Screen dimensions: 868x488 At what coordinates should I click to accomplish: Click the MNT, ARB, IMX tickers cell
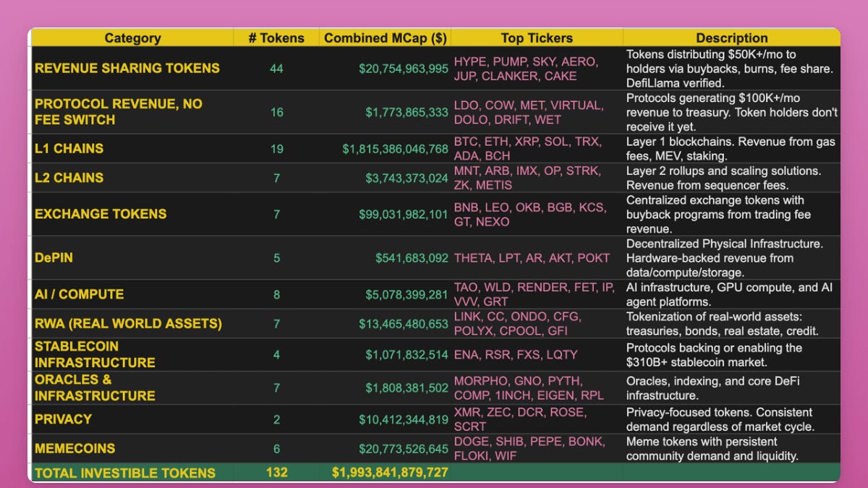click(537, 178)
